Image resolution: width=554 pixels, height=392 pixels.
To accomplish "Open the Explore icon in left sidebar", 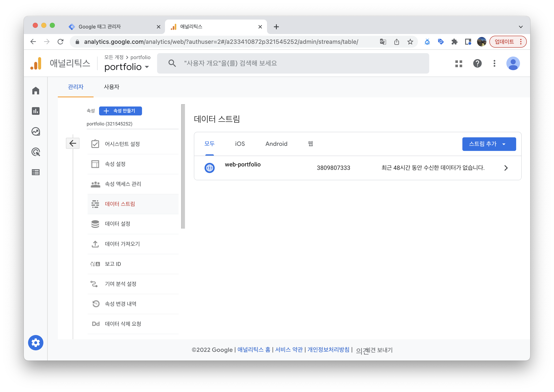I will point(36,132).
